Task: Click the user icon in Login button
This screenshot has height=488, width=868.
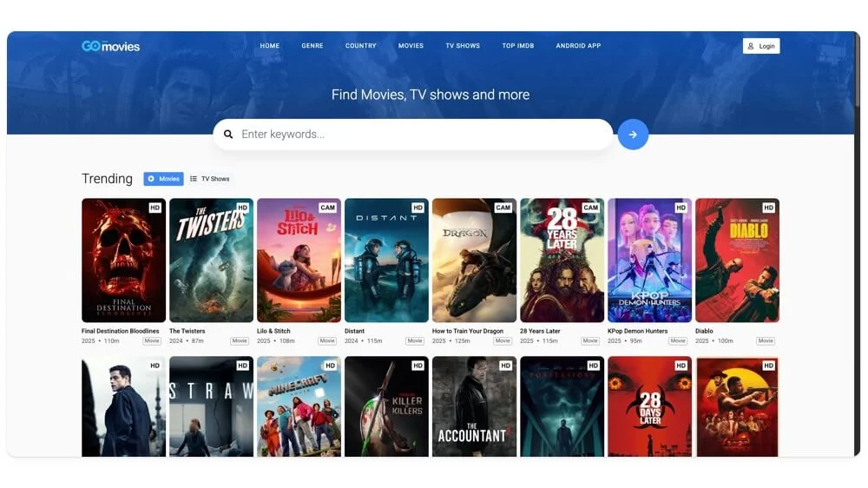Action: click(x=751, y=46)
